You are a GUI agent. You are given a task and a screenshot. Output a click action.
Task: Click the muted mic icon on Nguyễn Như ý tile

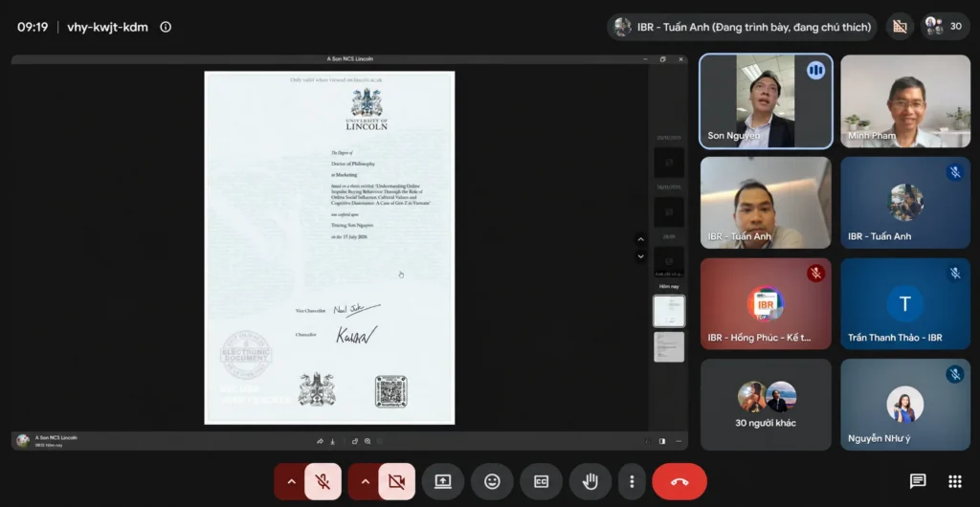point(954,374)
